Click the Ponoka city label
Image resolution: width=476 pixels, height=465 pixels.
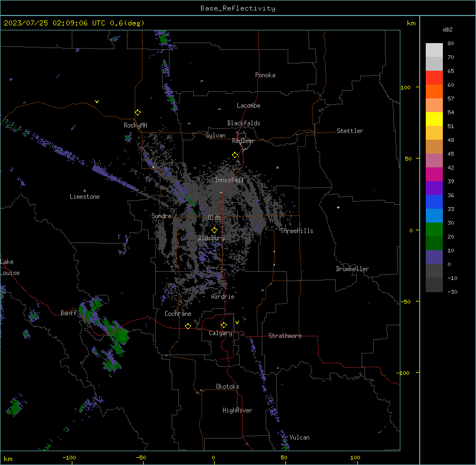coord(265,75)
